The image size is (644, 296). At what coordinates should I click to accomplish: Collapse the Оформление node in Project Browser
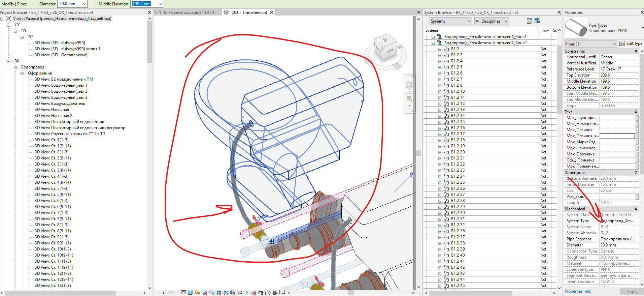click(x=22, y=73)
